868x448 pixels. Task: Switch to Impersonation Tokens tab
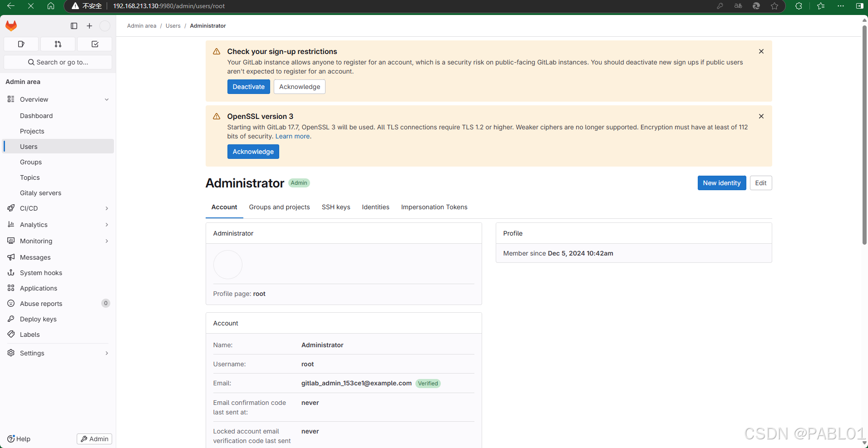point(434,207)
